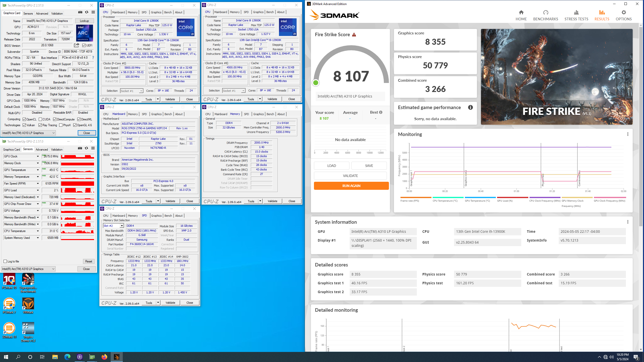Click info icon next to Best score
The width and height of the screenshot is (644, 362).
click(381, 112)
